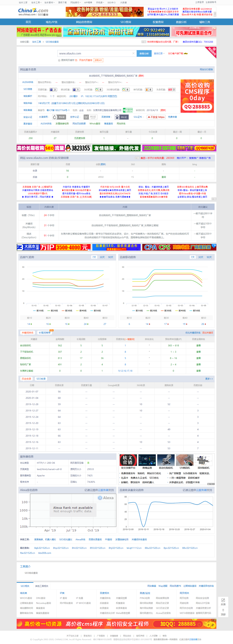233x644 pixels.
Task: Click the 优化关键词排名 link
Action: pos(193,333)
